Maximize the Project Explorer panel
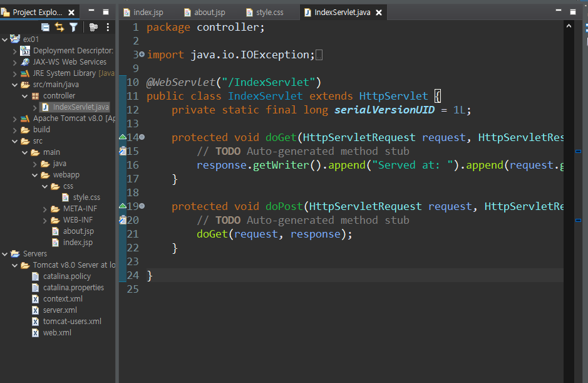Viewport: 588px width, 383px height. (x=106, y=12)
